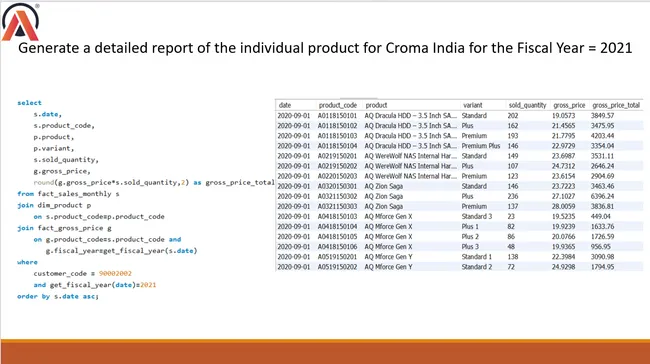
Task: Click product code cell A0519150201
Action: pyautogui.click(x=337, y=257)
